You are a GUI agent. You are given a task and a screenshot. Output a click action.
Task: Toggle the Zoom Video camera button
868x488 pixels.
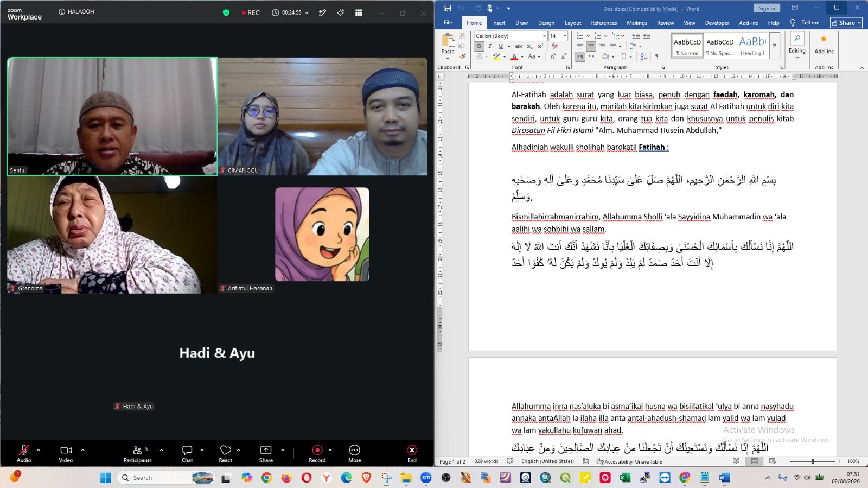point(66,453)
